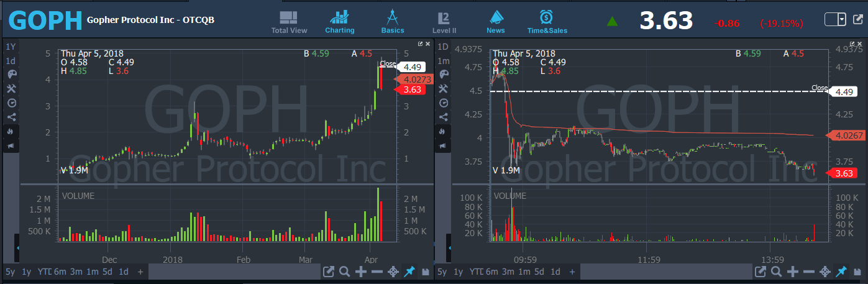The width and height of the screenshot is (868, 284).
Task: Zoom out with minus on right chart
Action: pos(809,272)
